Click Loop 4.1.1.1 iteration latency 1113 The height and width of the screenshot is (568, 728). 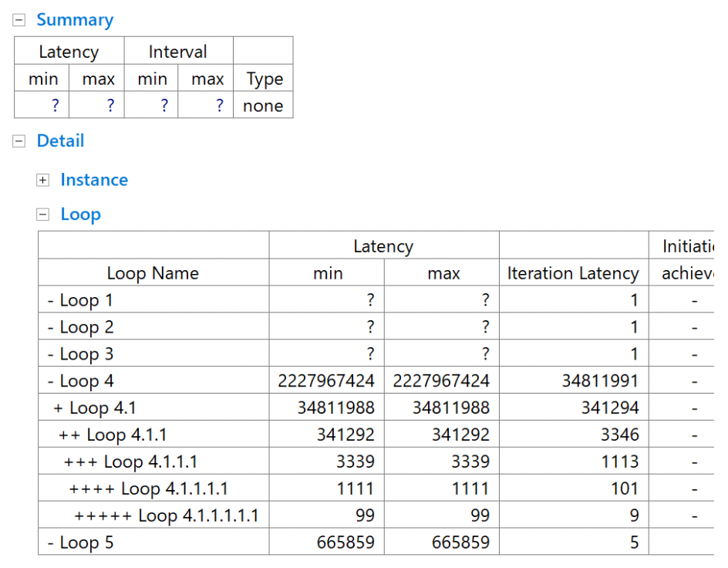click(x=620, y=461)
